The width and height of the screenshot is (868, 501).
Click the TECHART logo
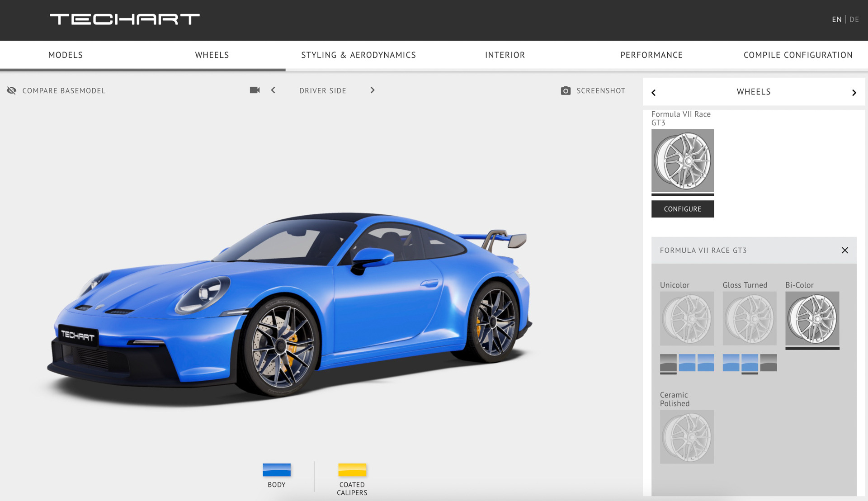coord(124,19)
